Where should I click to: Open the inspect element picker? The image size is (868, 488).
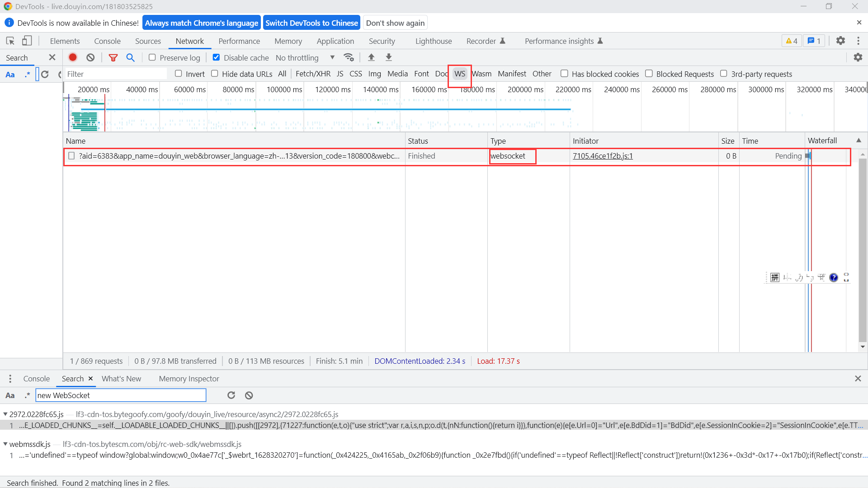point(10,41)
